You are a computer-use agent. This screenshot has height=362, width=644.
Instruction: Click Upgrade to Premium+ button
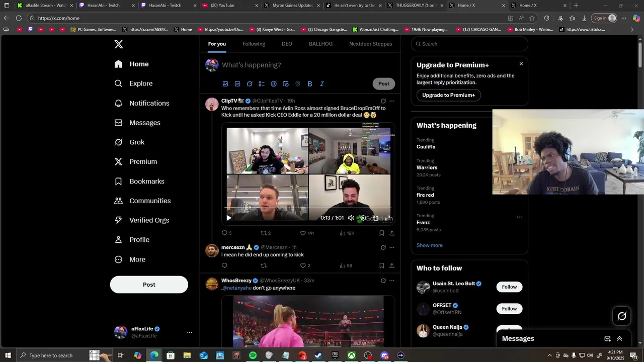click(448, 95)
